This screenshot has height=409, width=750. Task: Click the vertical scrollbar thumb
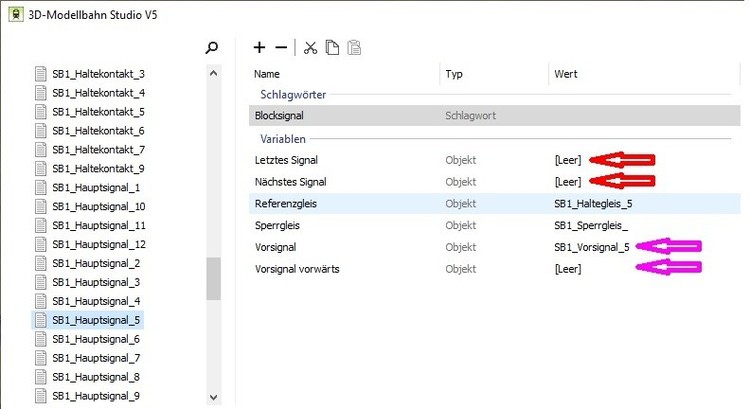(x=213, y=279)
